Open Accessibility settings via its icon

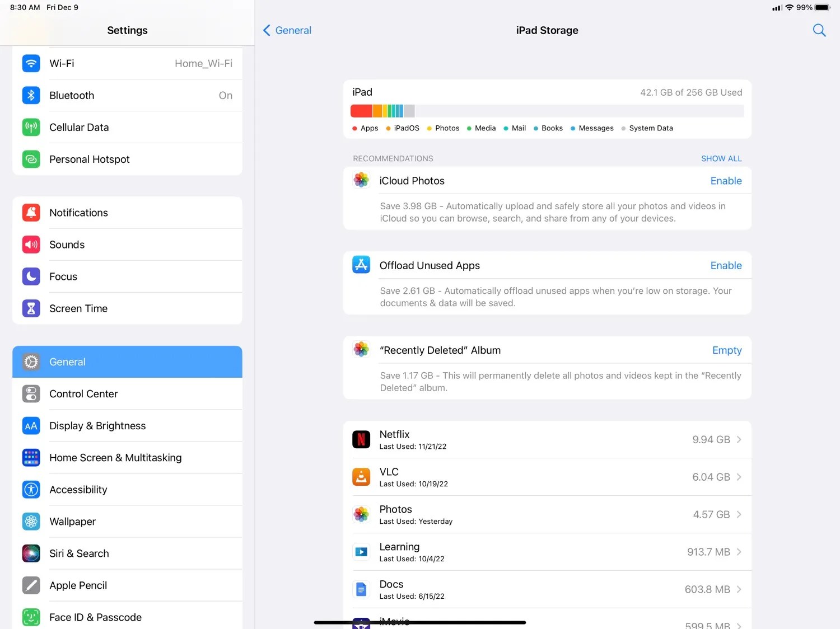pyautogui.click(x=31, y=489)
